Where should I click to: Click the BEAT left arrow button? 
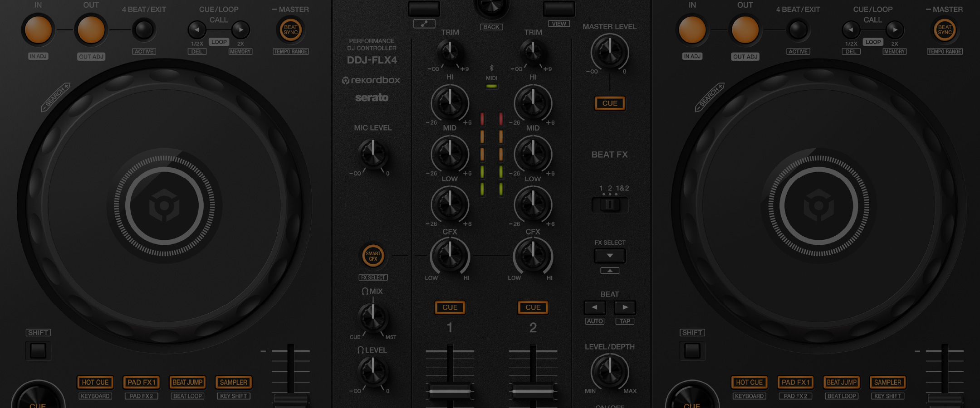(x=594, y=307)
